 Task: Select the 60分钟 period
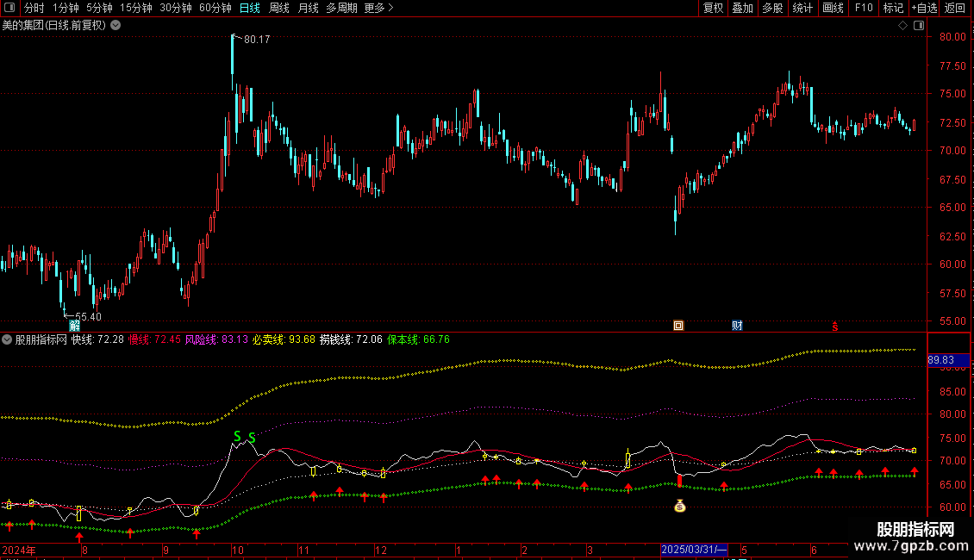tap(215, 8)
